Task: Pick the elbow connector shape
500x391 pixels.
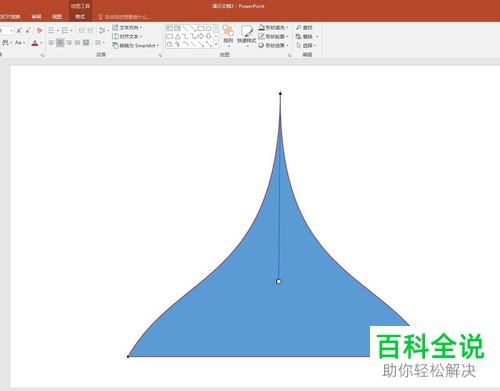Action: coord(185,36)
